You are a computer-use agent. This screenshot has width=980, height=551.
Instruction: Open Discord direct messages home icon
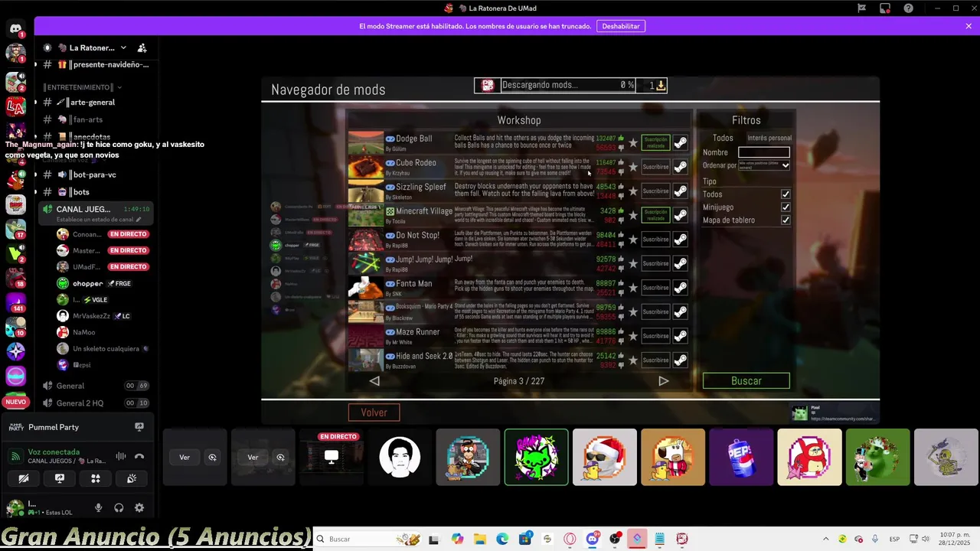15,30
